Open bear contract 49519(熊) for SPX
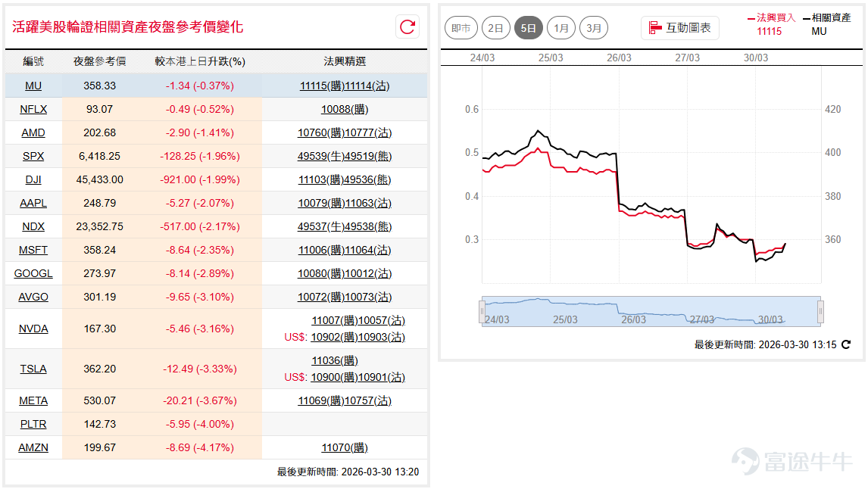 [x=368, y=156]
